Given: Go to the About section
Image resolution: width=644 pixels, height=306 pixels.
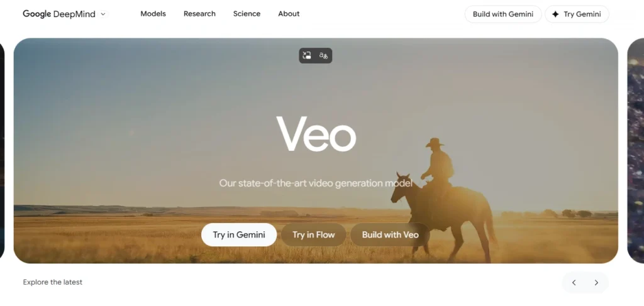Looking at the screenshot, I should [289, 14].
